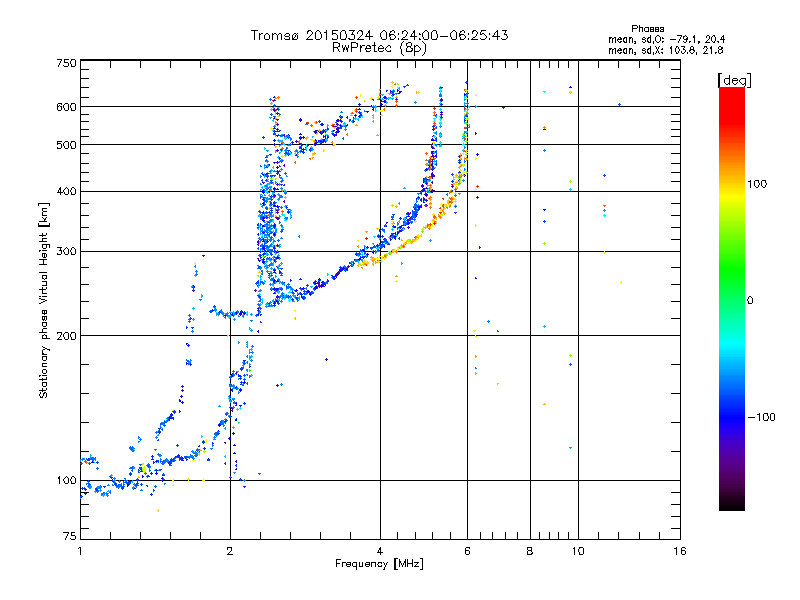This screenshot has height=600, width=800.
Task: Click the 'RwPretec (8p)' subtitle
Action: pos(379,48)
